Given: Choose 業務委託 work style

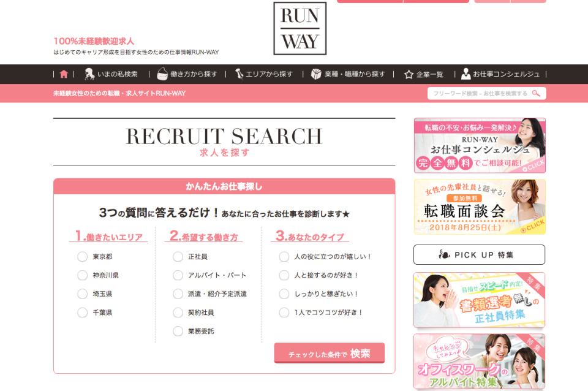Looking at the screenshot, I should [x=178, y=332].
